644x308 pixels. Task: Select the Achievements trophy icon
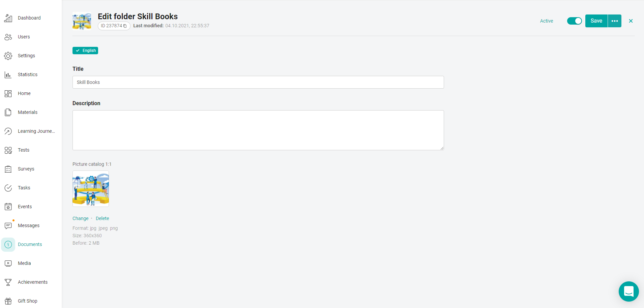pos(8,282)
